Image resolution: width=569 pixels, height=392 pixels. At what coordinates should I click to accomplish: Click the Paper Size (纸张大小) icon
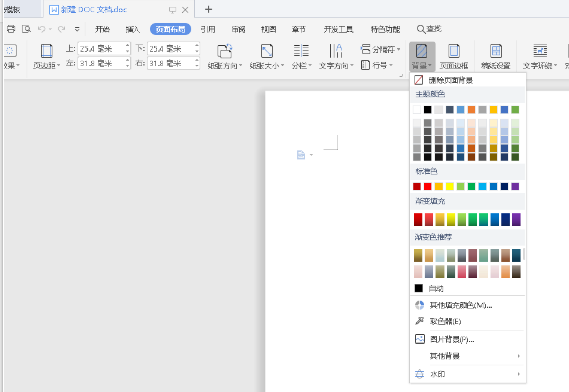click(x=267, y=51)
